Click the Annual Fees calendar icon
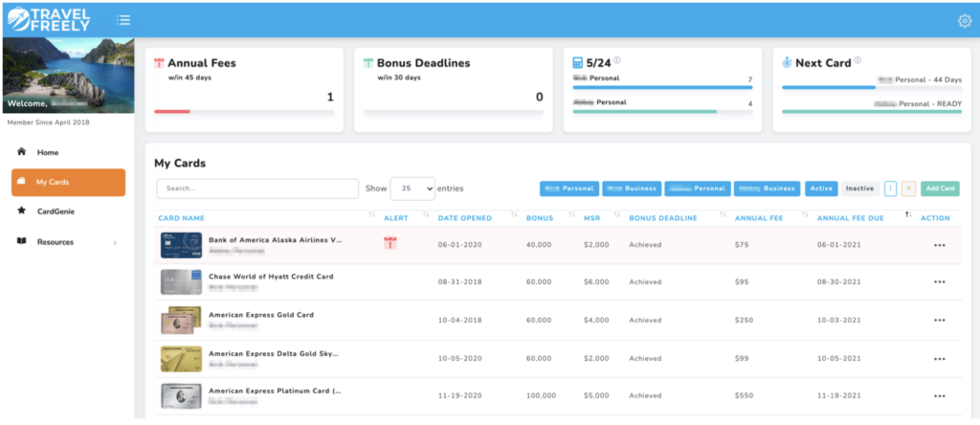980x425 pixels. (x=160, y=63)
